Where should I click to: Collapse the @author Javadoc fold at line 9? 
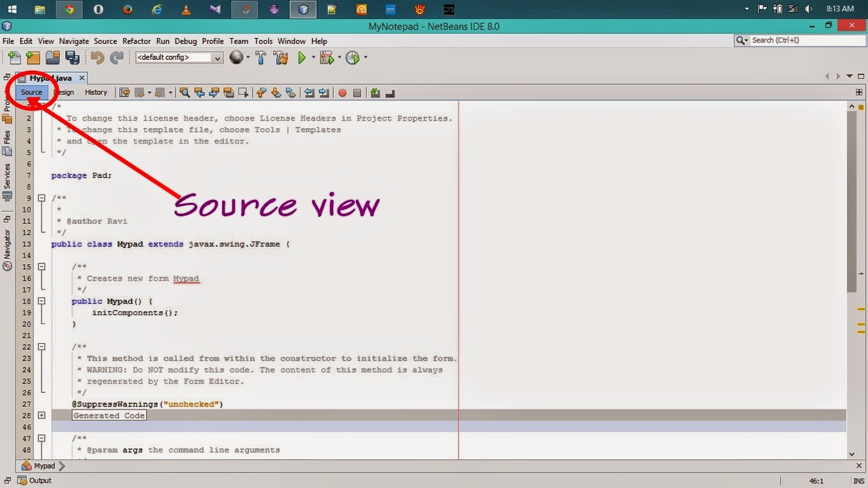[x=42, y=198]
